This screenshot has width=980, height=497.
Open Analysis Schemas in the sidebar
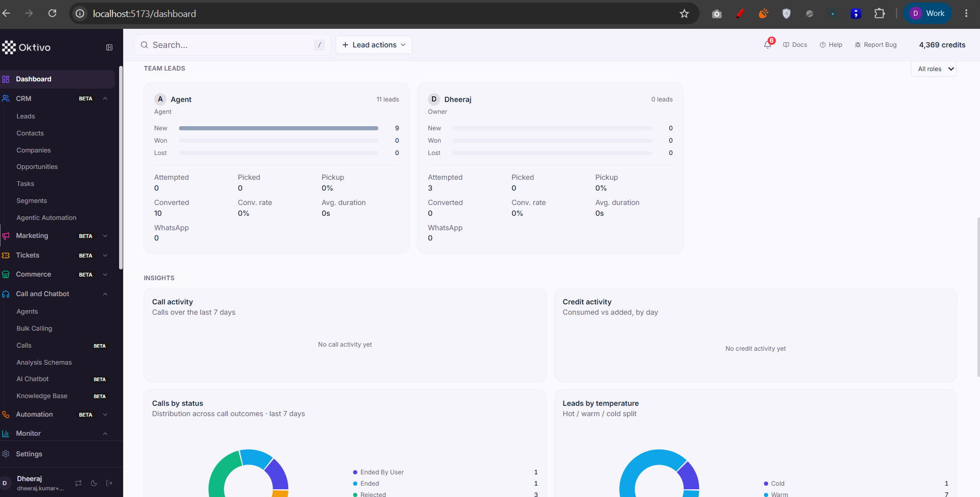point(44,363)
